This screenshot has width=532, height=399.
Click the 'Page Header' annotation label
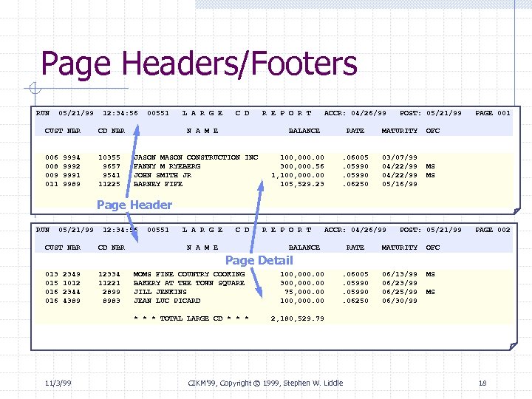(134, 205)
